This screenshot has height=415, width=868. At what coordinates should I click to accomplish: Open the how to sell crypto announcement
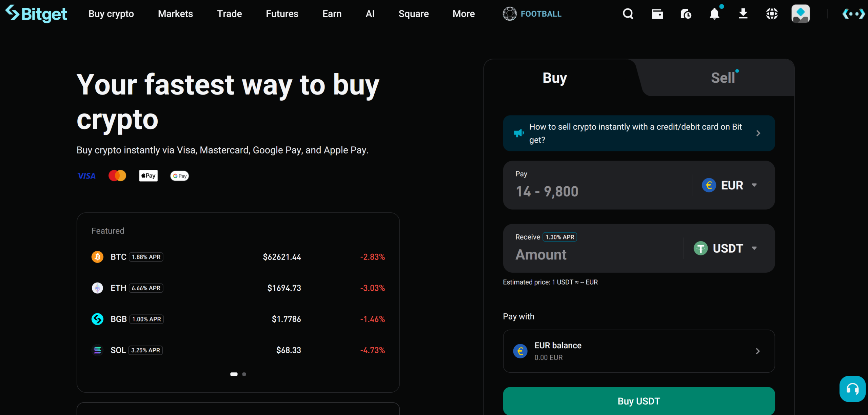[639, 133]
